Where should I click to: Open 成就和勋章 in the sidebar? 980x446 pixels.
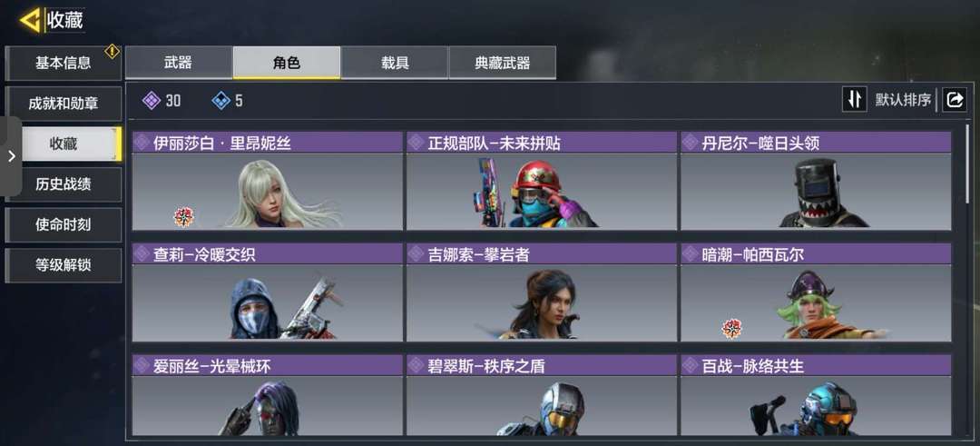coord(64,104)
